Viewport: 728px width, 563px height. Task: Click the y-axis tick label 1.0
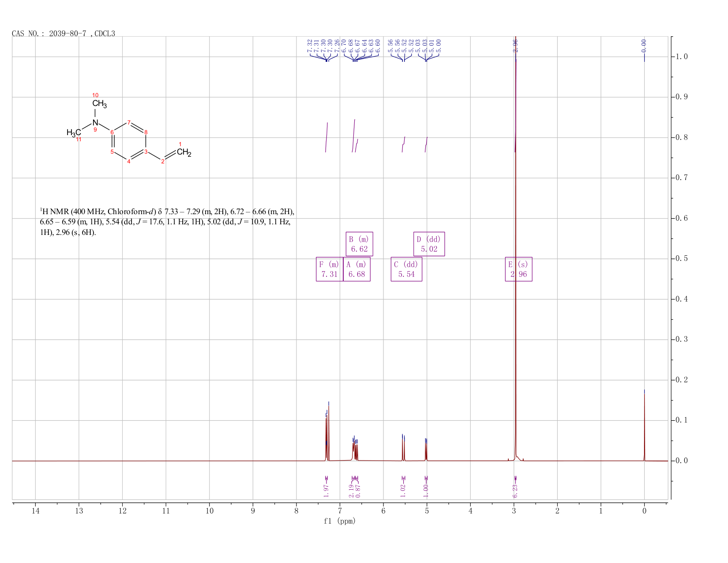pos(682,57)
